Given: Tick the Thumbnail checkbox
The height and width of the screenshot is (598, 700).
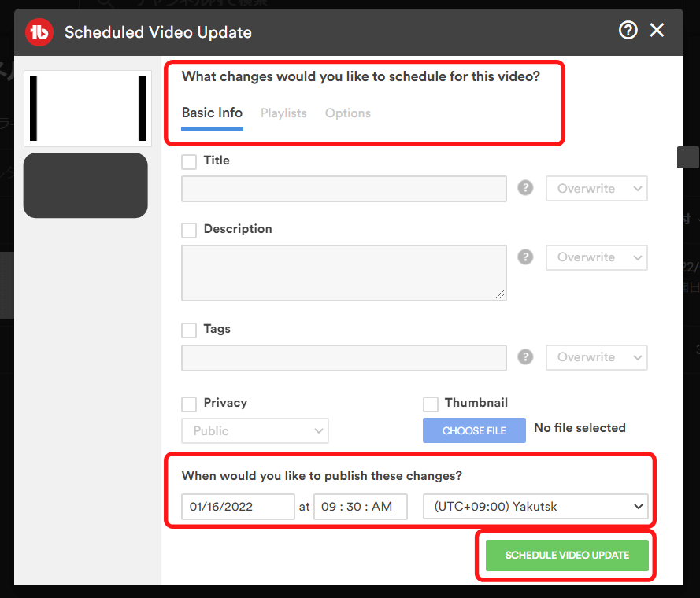Looking at the screenshot, I should pyautogui.click(x=431, y=404).
